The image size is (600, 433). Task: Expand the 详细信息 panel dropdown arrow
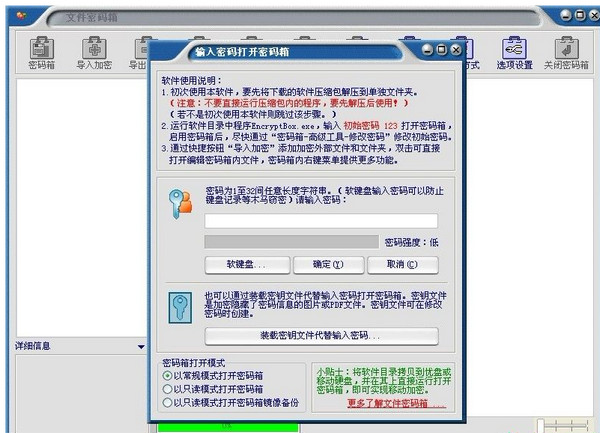pos(141,346)
